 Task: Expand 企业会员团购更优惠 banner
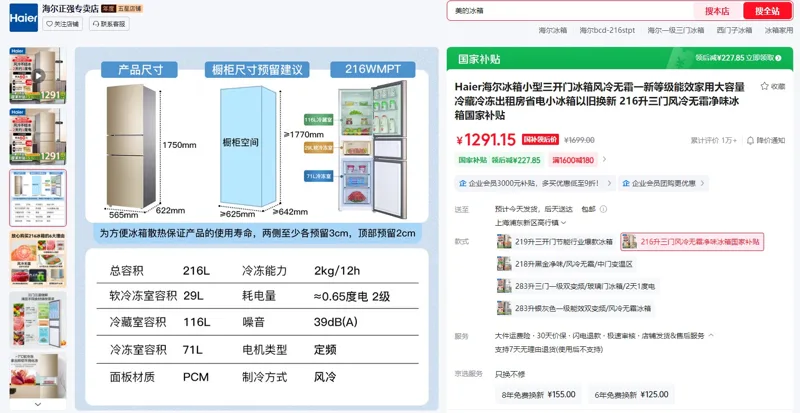[663, 183]
